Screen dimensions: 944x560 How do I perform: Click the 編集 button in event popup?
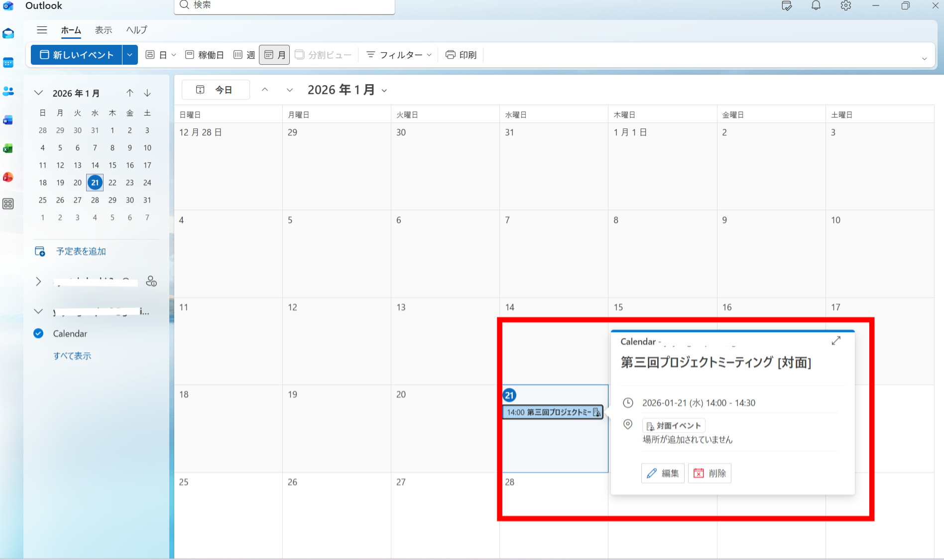point(663,473)
